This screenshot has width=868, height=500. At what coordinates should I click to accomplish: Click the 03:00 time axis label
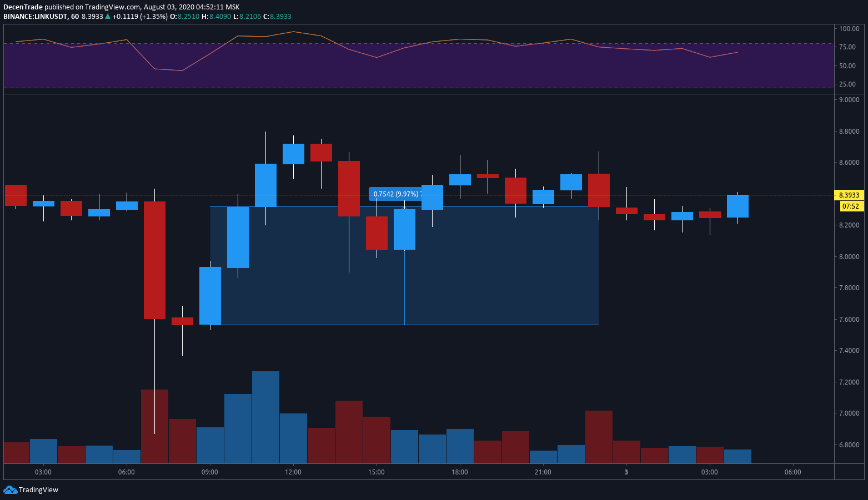tap(43, 472)
